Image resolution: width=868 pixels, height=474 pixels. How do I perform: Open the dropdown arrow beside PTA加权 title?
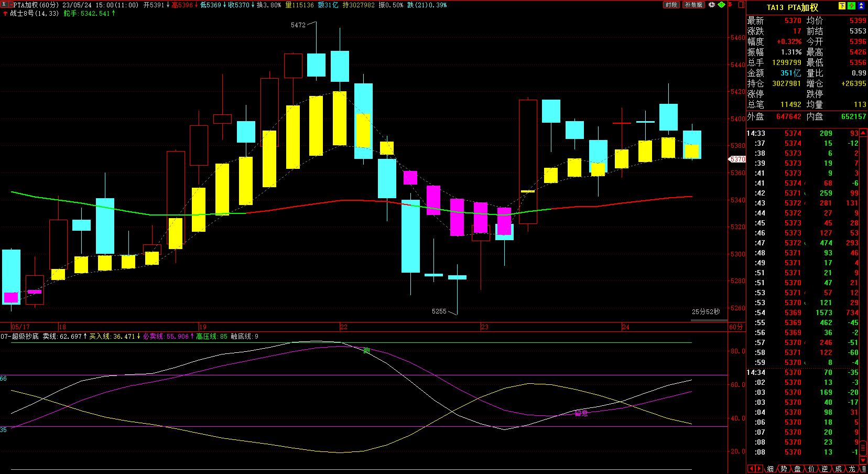pyautogui.click(x=10, y=5)
